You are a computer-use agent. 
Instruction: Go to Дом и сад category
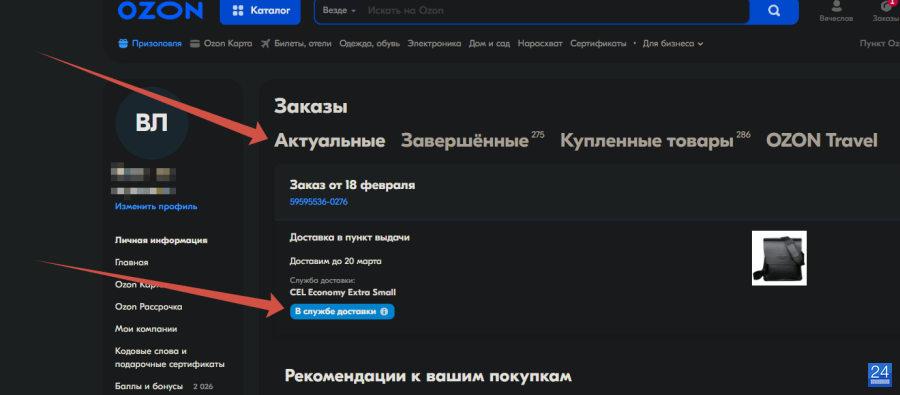click(489, 44)
